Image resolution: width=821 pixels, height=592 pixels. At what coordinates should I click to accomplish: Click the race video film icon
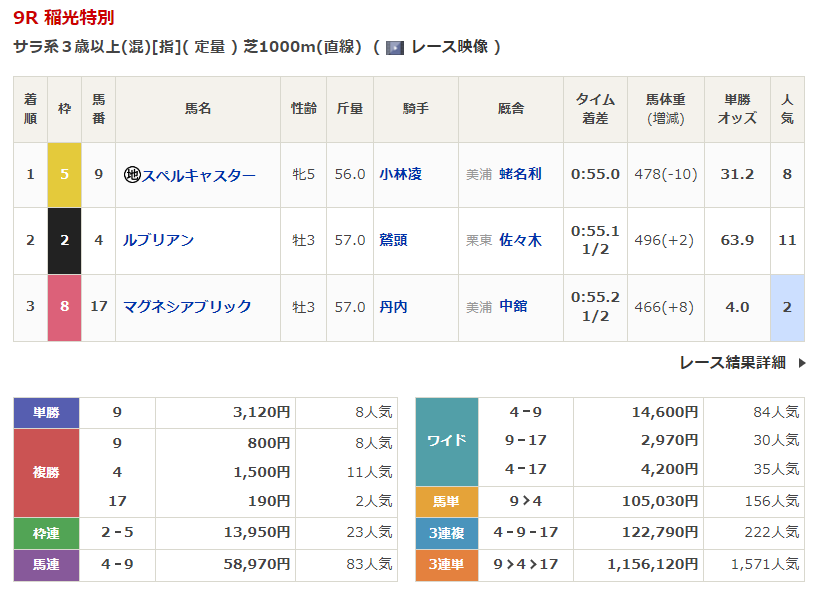[395, 47]
